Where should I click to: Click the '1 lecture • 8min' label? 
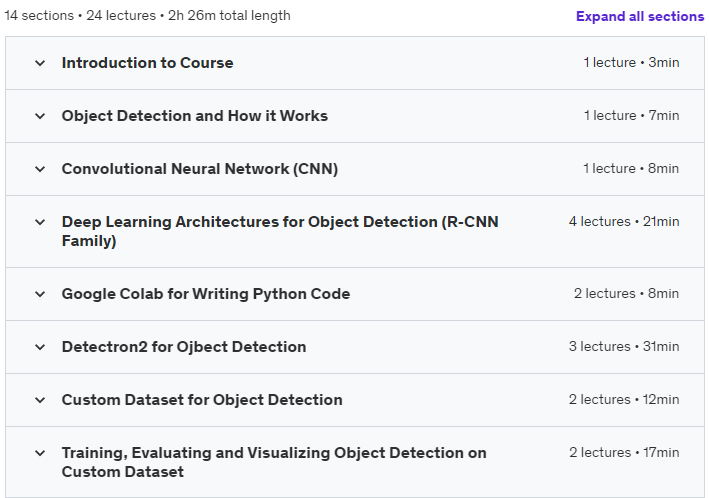631,168
